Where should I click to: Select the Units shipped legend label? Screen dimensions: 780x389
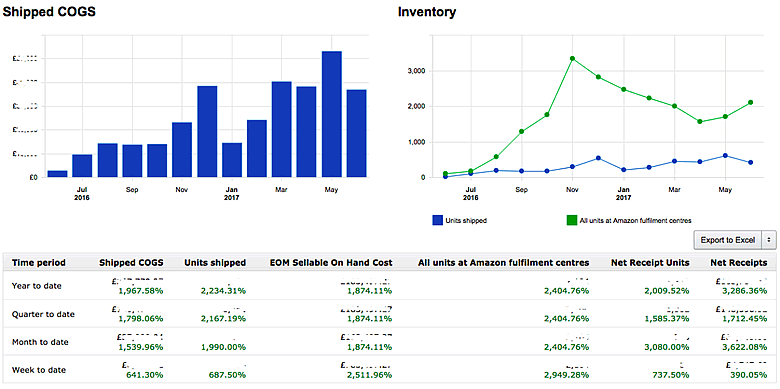point(466,220)
